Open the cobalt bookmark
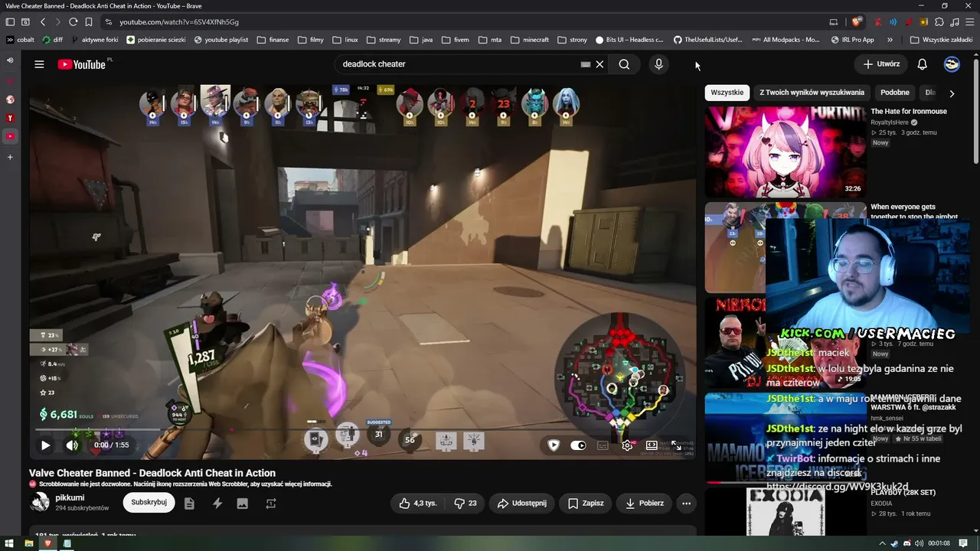The height and width of the screenshot is (551, 980). tap(21, 40)
